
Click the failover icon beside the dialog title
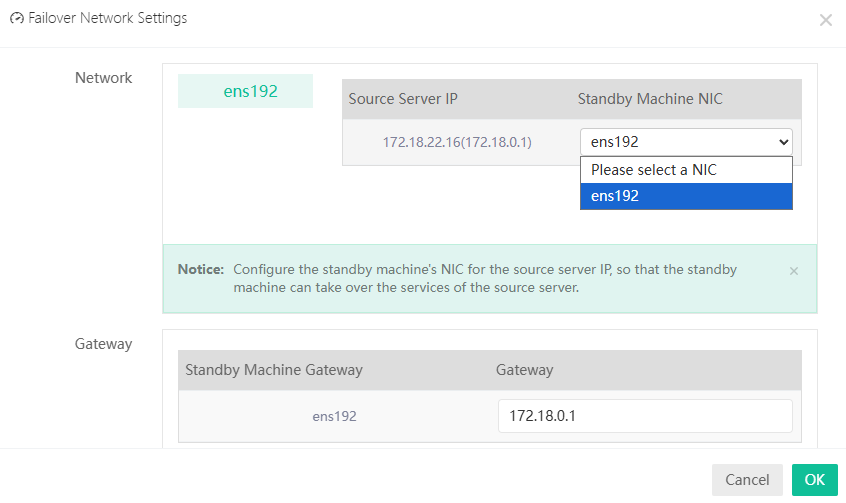point(16,19)
